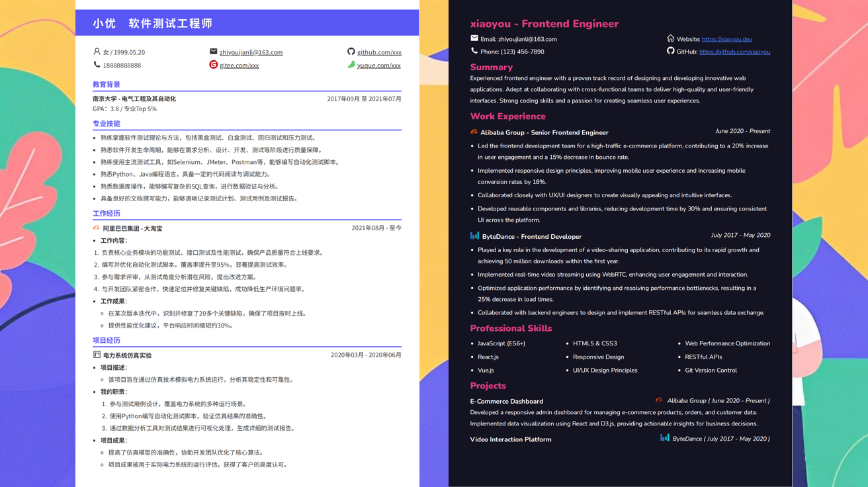Image resolution: width=868 pixels, height=487 pixels.
Task: Click the date 2020年03月 - 2020年06月
Action: click(x=366, y=355)
